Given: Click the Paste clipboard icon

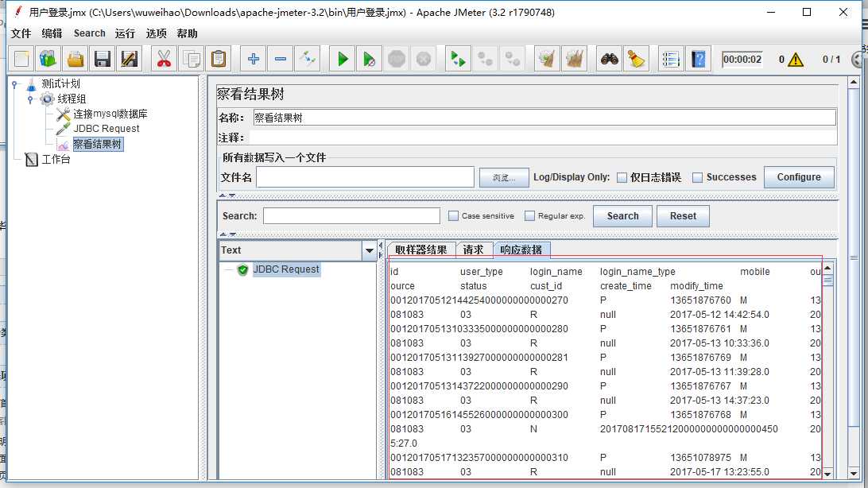Looking at the screenshot, I should (219, 59).
